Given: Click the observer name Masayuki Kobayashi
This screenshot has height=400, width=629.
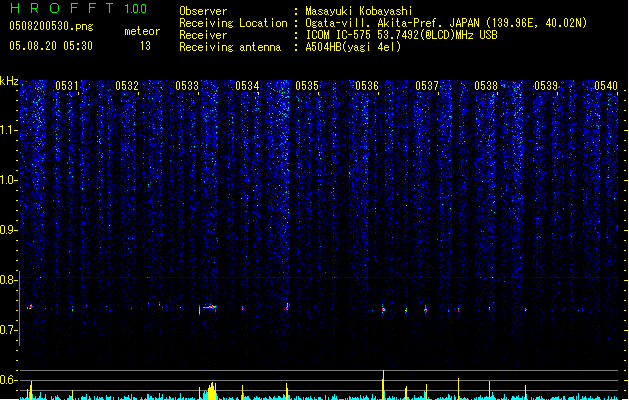Looking at the screenshot, I should (x=359, y=11).
